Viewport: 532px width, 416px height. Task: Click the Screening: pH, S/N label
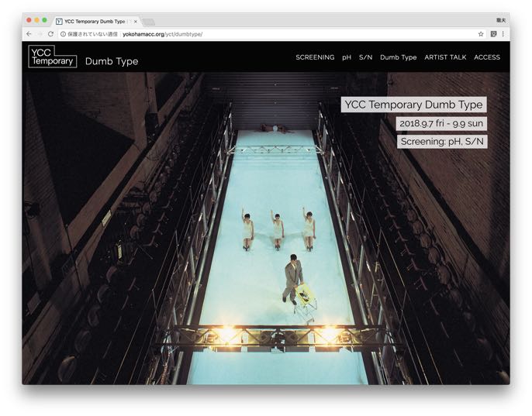[442, 142]
